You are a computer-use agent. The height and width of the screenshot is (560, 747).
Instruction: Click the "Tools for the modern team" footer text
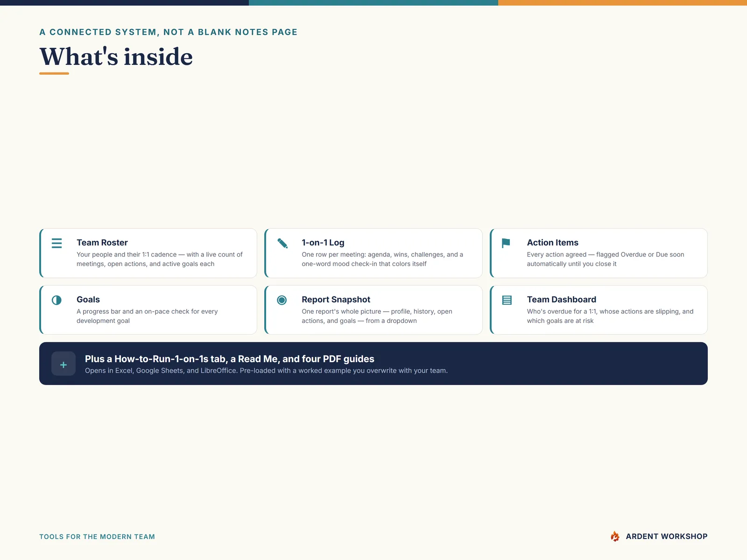point(97,537)
